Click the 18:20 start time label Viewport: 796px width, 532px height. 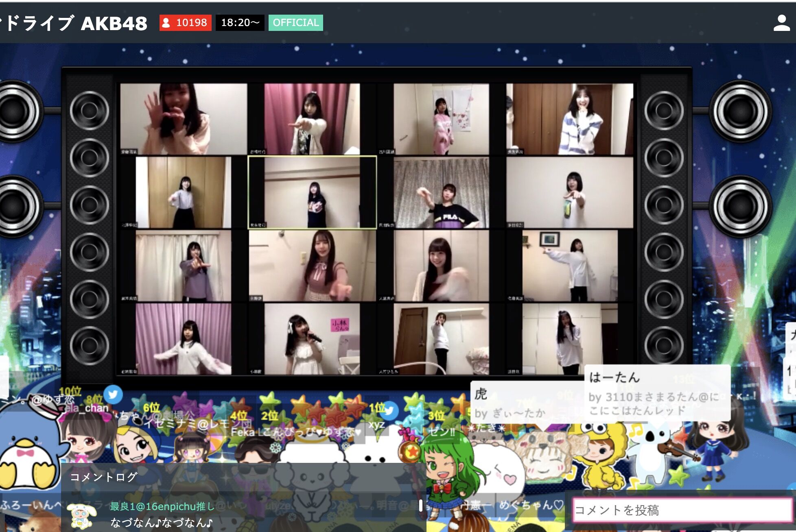click(240, 23)
